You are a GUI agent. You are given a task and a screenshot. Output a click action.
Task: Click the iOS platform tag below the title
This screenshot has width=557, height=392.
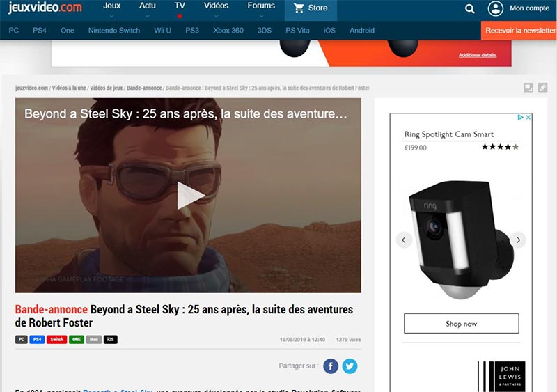click(x=111, y=339)
